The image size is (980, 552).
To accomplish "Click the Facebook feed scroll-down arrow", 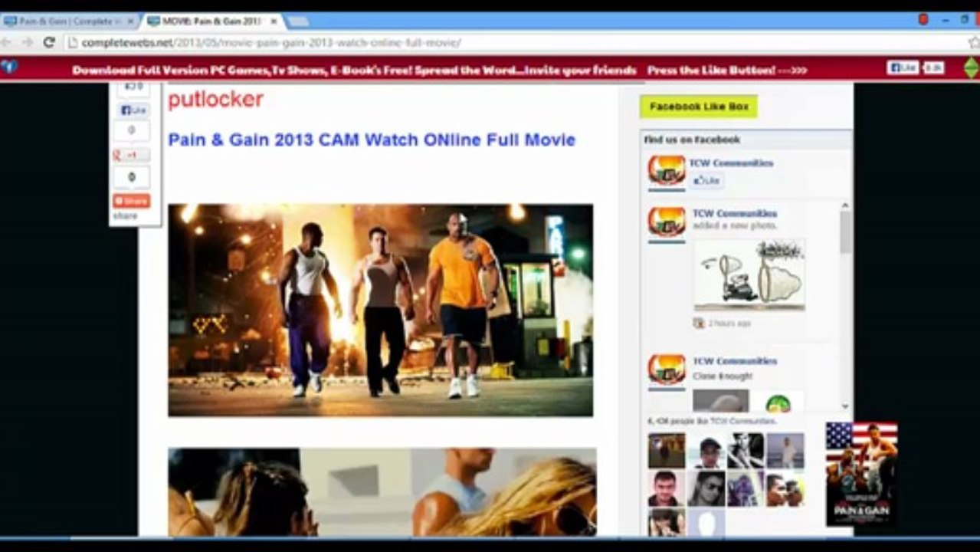I will pos(845,406).
